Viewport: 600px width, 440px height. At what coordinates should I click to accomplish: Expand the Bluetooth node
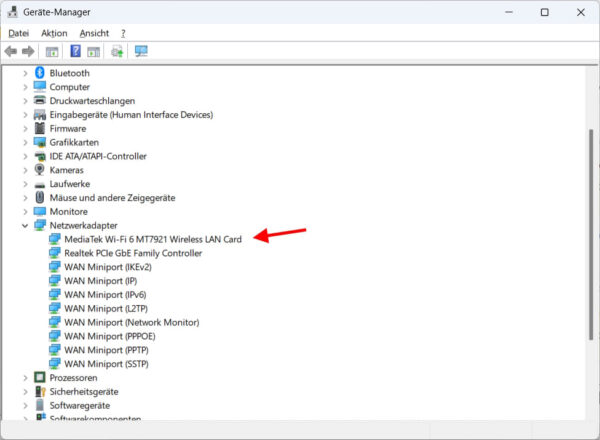[x=25, y=73]
